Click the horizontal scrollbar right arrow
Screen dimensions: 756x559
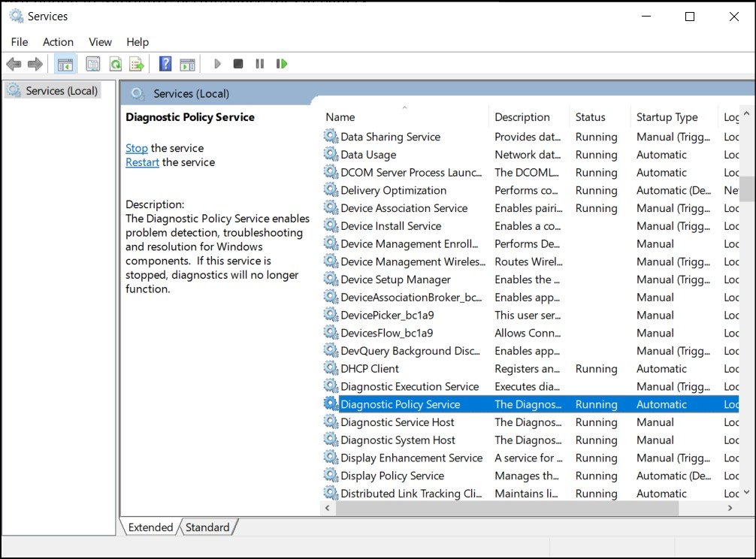click(730, 509)
